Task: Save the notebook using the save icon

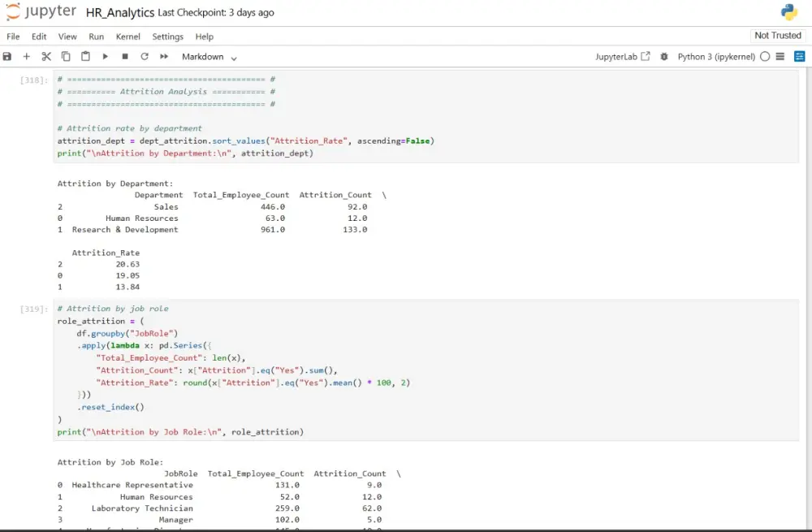Action: tap(7, 56)
